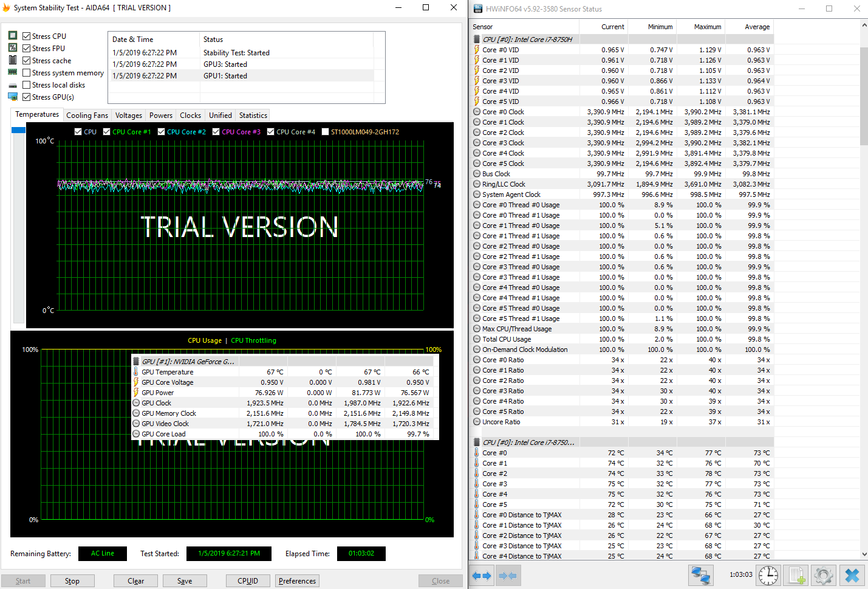Click the HWiNFO vertical scrollbar thumb

[864, 96]
